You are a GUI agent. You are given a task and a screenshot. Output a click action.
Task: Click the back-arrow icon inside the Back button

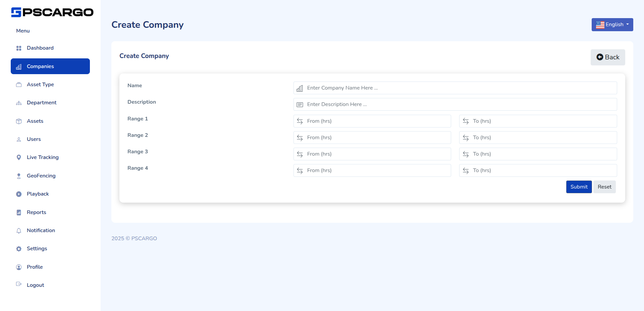point(600,57)
